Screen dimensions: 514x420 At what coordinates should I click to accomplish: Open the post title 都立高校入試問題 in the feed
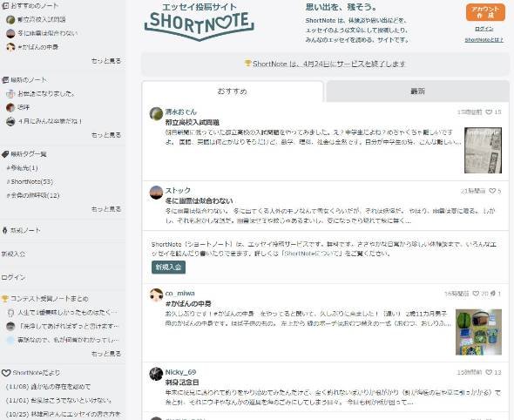click(x=192, y=123)
